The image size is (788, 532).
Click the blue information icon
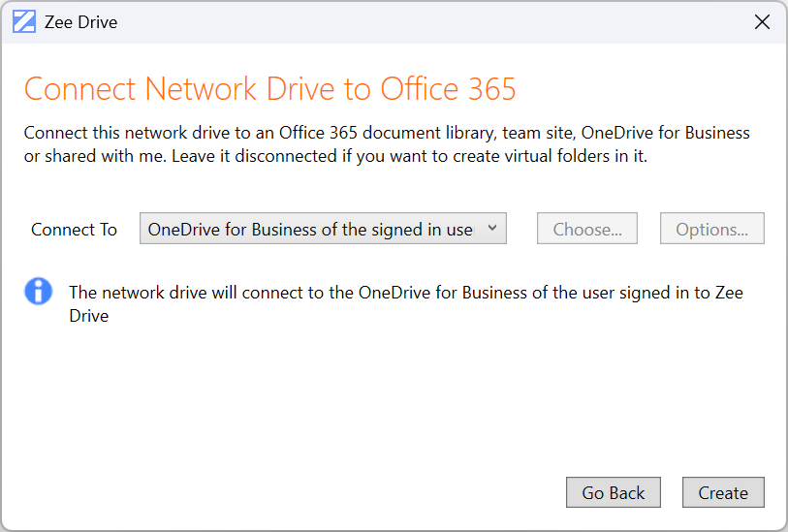tap(38, 291)
